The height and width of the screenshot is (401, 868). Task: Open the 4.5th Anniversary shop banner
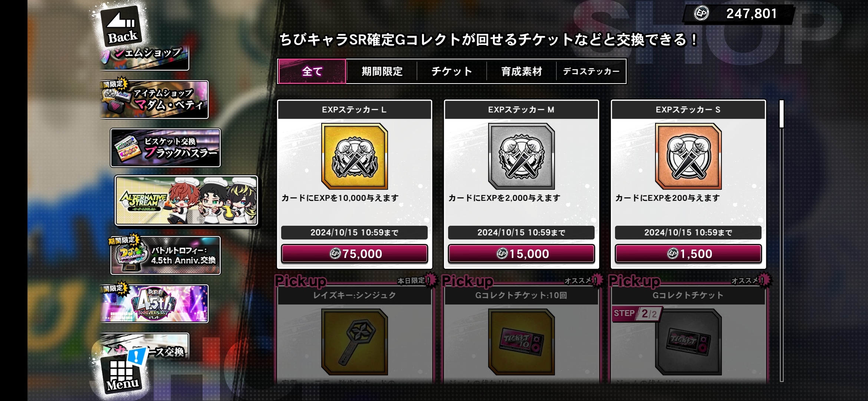pyautogui.click(x=154, y=304)
